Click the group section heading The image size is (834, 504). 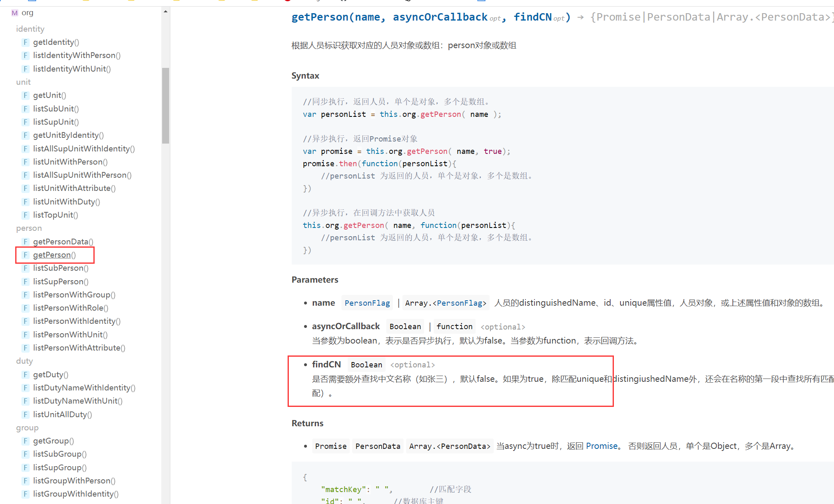tap(27, 427)
